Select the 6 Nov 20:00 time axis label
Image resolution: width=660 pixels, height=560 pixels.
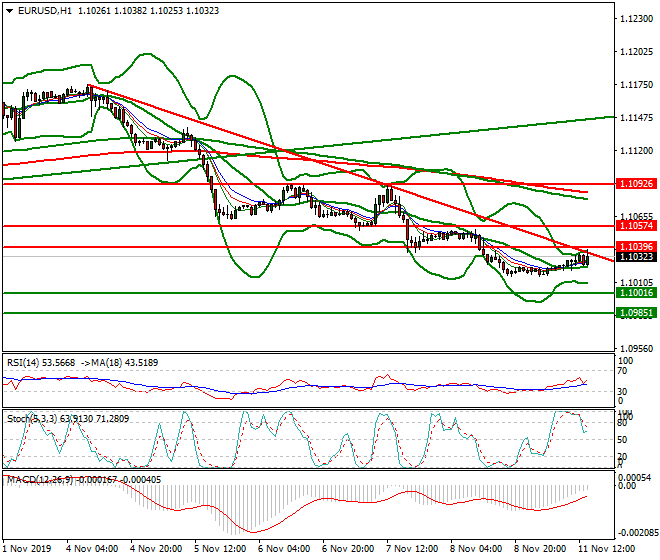coord(348,549)
